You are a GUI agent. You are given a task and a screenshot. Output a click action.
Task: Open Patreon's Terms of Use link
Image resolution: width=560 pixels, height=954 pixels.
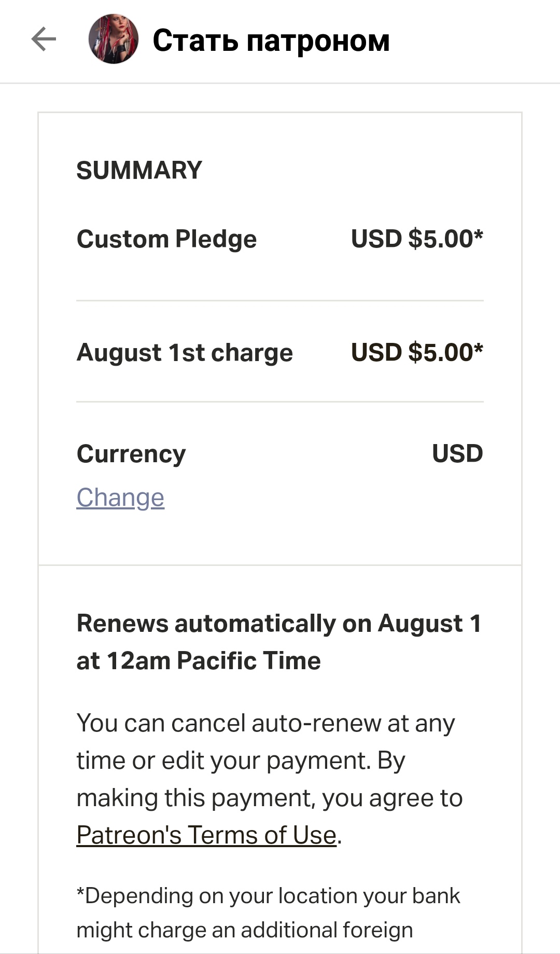pos(206,835)
